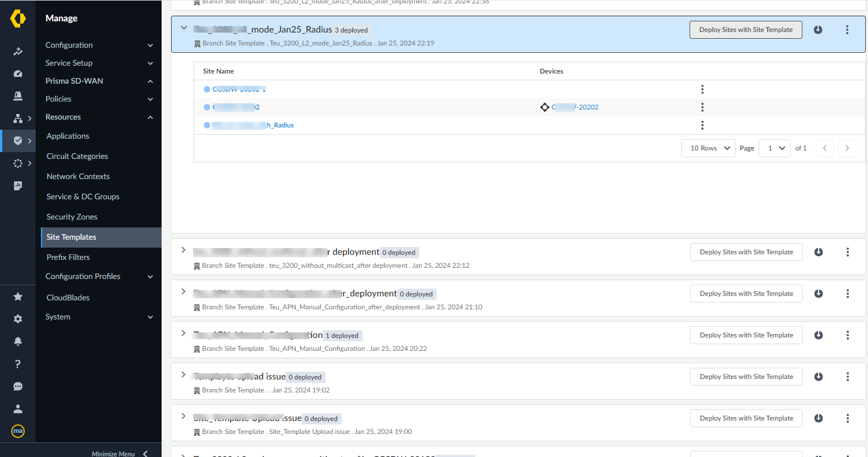
Task: Download the Site_Template Upload issue template
Action: 819,418
